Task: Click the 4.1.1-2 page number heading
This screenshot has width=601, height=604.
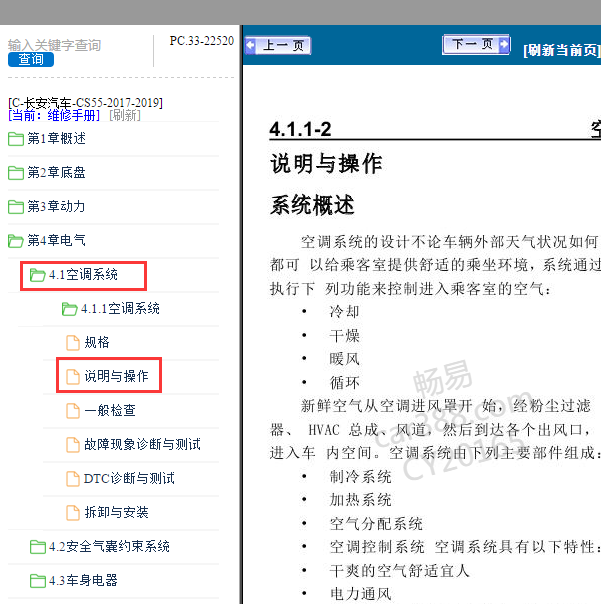Action: pos(300,129)
